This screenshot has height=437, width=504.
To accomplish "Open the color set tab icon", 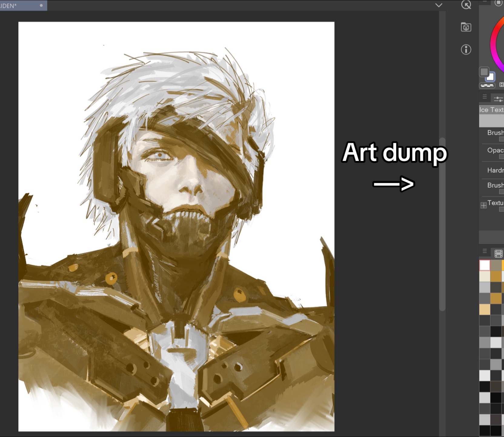I will [499, 253].
